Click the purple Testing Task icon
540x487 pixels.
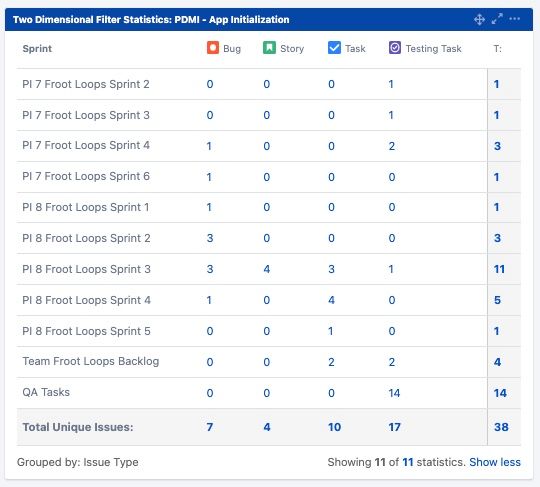[395, 48]
